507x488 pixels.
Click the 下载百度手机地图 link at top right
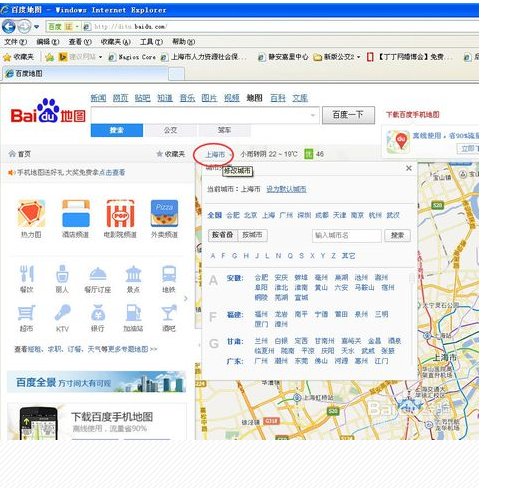[413, 115]
